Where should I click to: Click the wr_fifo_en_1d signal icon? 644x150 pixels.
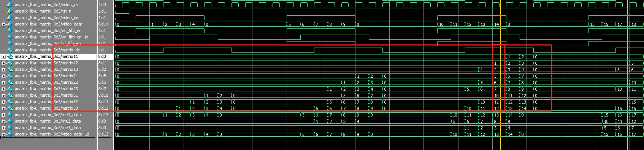tap(10, 37)
